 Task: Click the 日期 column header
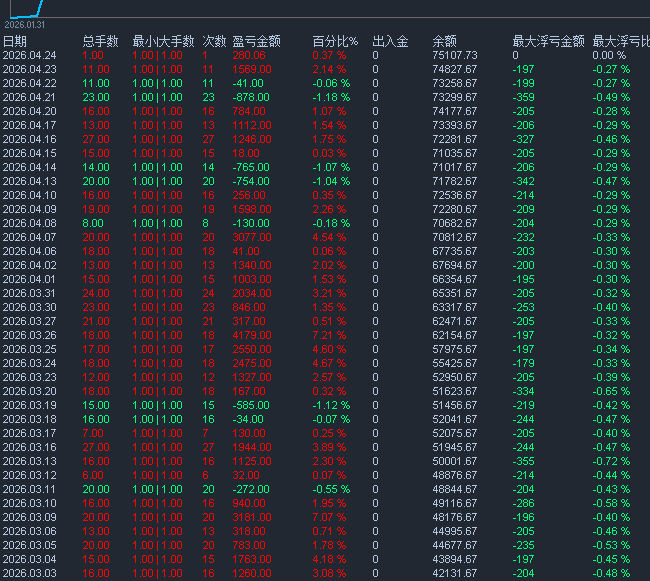pos(15,41)
